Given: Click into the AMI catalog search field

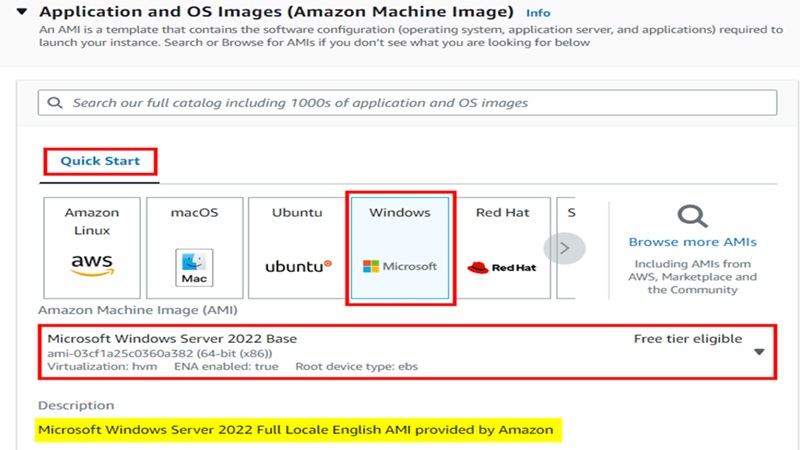Looking at the screenshot, I should pyautogui.click(x=400, y=103).
